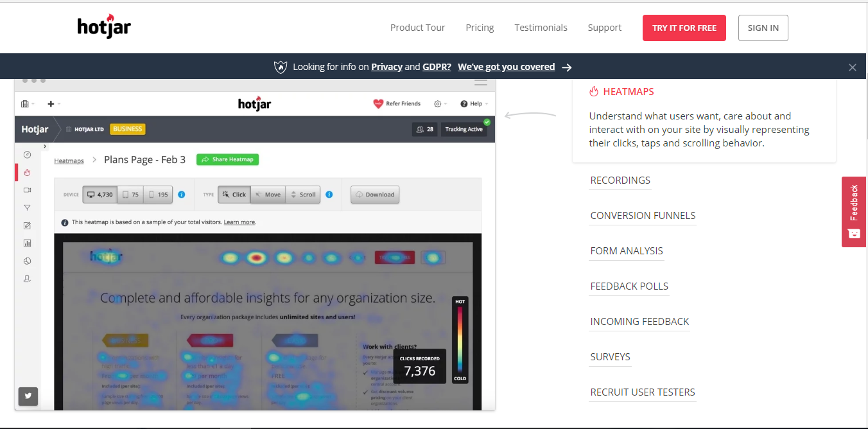Dismiss the privacy banner with the X

[853, 67]
